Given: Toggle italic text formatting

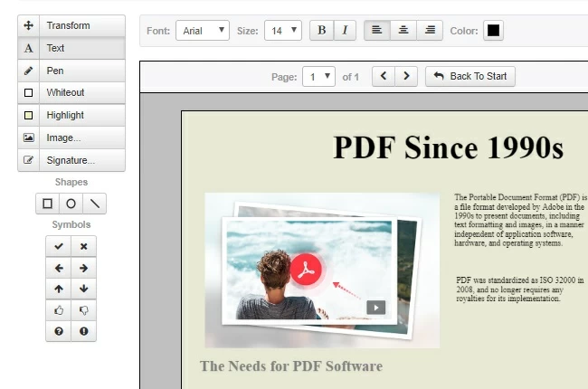Looking at the screenshot, I should coord(345,31).
